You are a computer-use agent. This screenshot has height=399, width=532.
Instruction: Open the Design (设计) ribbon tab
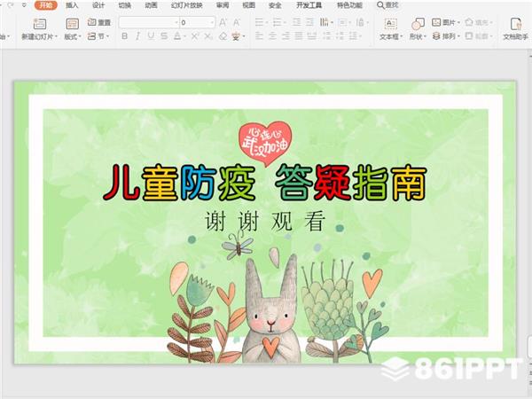pyautogui.click(x=98, y=5)
